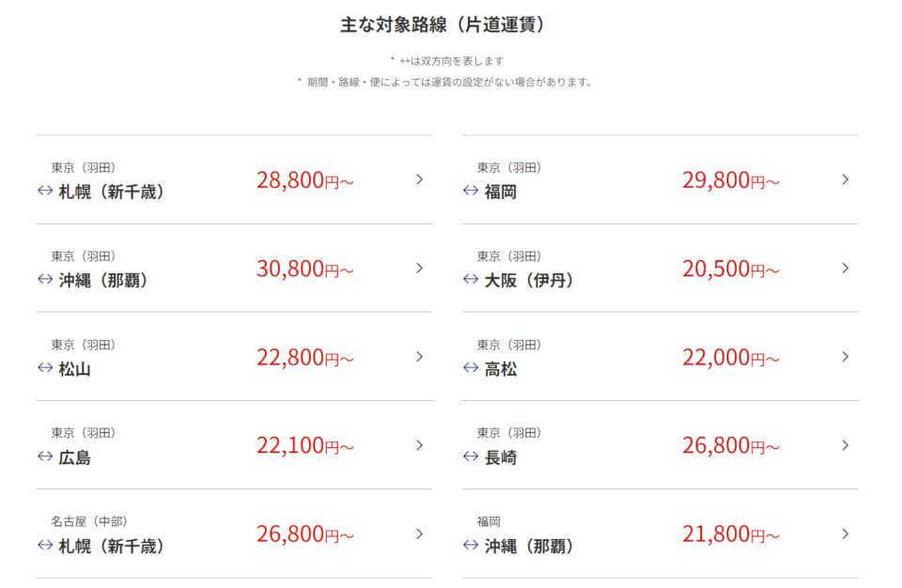Click the 主な対象路線（片道運賃）heading
This screenshot has height=588, width=902.
[x=450, y=26]
